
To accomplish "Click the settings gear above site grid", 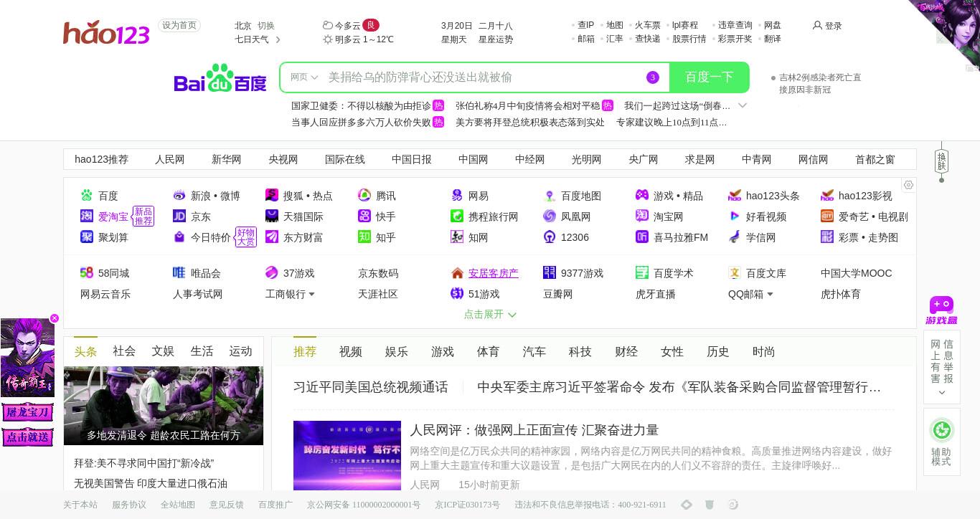I will point(908,185).
